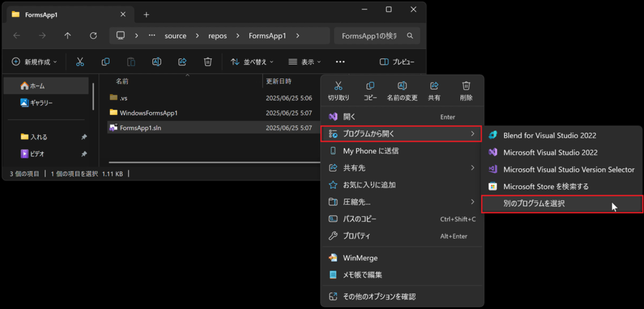Expand 共有先 submenu
644x309 pixels.
(x=402, y=168)
